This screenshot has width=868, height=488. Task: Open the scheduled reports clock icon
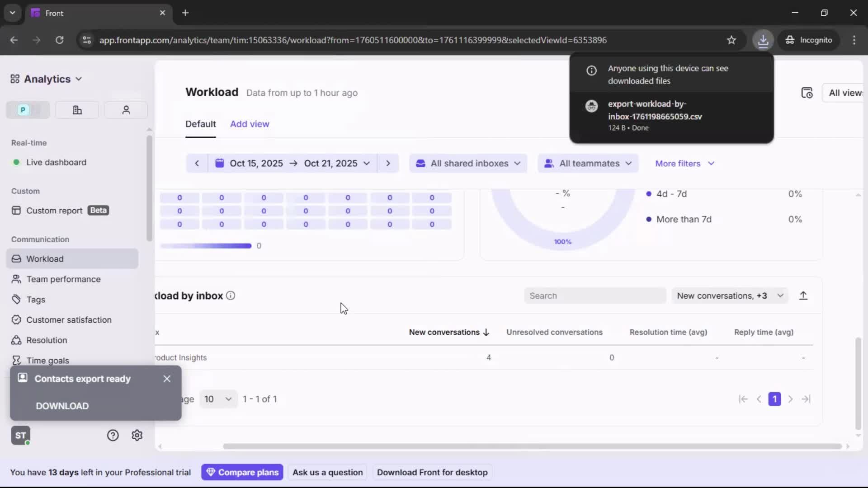click(808, 93)
